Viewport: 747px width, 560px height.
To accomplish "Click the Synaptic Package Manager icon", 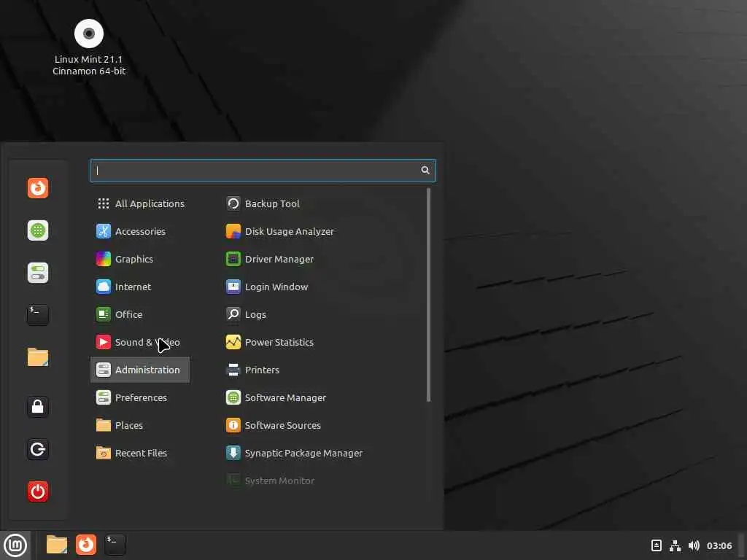I will pos(233,453).
